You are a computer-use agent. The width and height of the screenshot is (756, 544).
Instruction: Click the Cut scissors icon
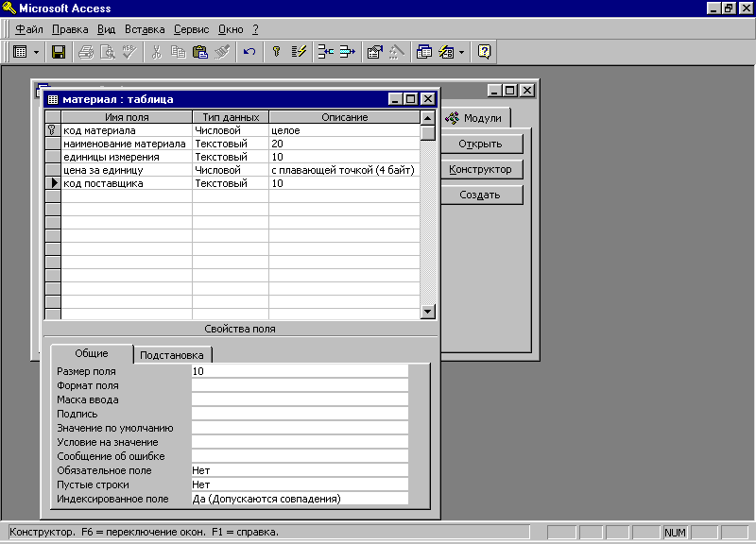[x=156, y=52]
